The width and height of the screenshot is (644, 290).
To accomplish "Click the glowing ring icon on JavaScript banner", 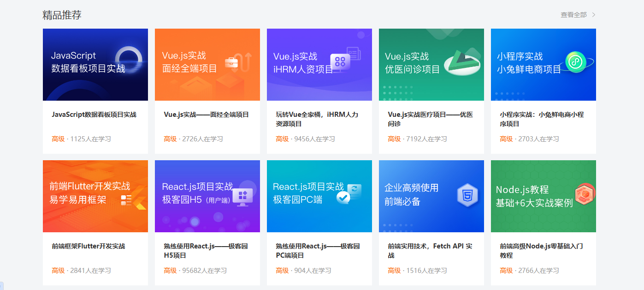I will click(129, 60).
